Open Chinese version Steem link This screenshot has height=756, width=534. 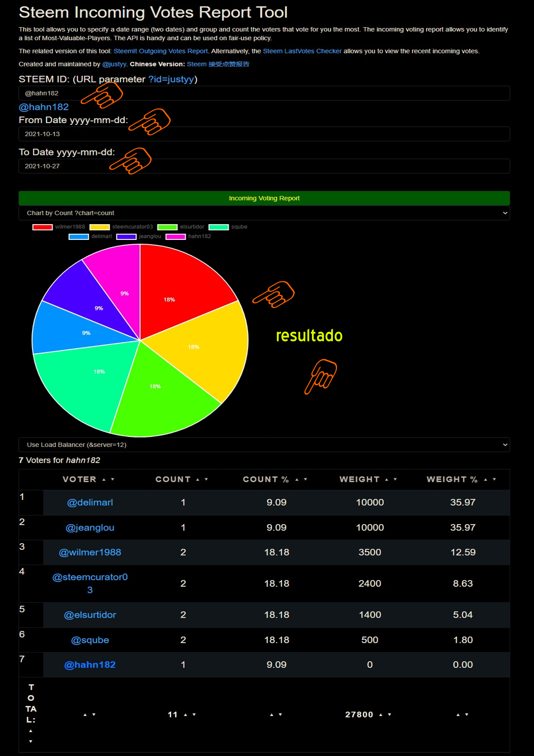pyautogui.click(x=218, y=64)
